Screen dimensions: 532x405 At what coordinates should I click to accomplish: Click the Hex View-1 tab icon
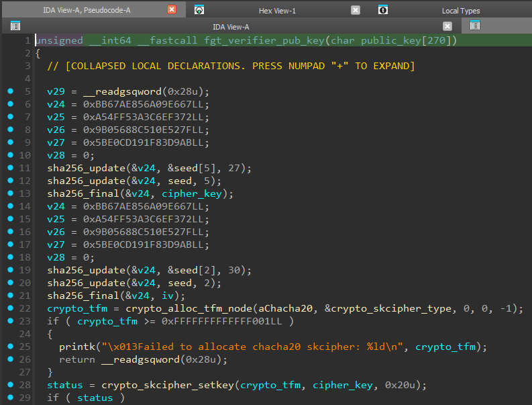click(199, 10)
